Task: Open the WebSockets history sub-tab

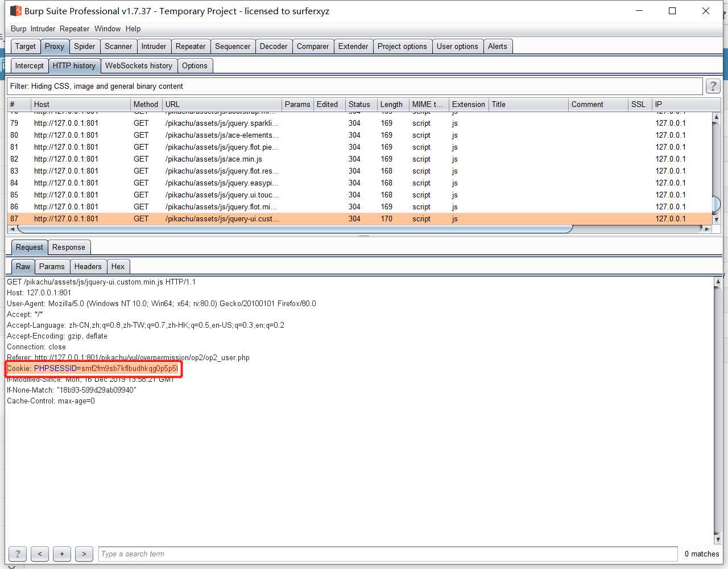Action: [x=139, y=65]
